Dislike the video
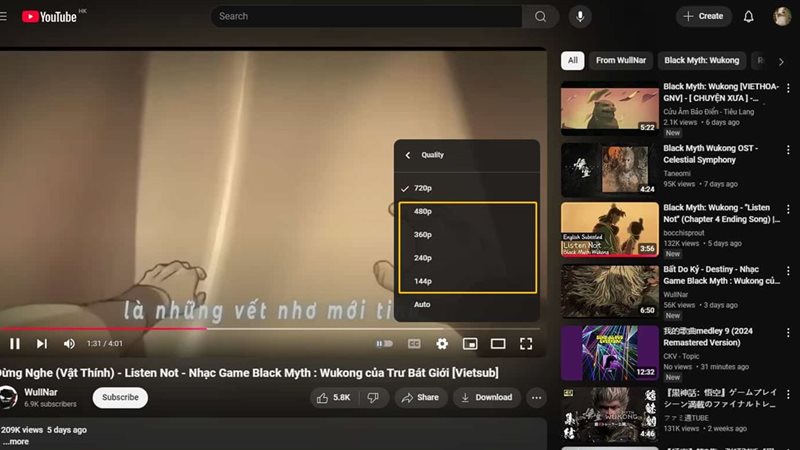This screenshot has height=450, width=800. click(373, 397)
